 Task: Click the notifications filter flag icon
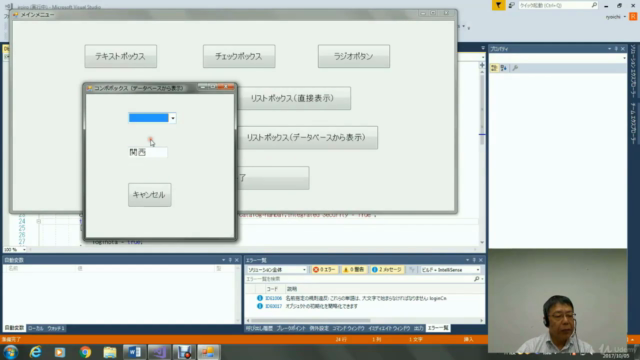(x=498, y=5)
